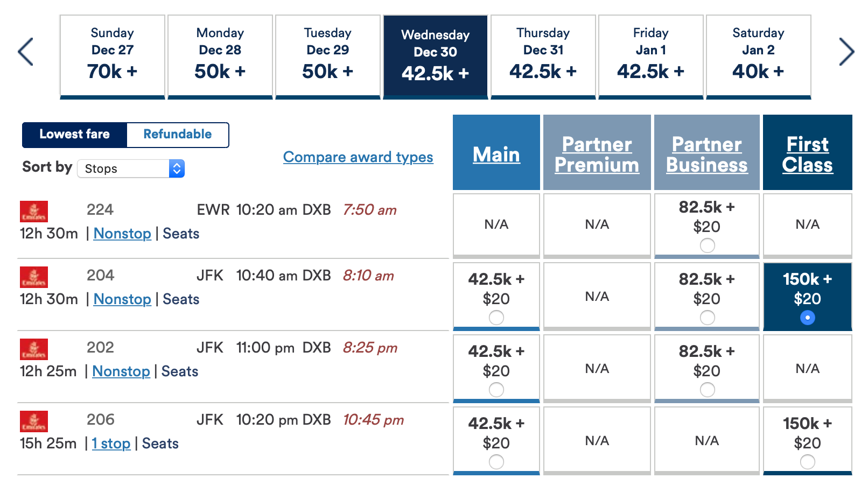Select the Saturday Jan 2 date card
Viewport: 868px width, 478px height.
[758, 56]
